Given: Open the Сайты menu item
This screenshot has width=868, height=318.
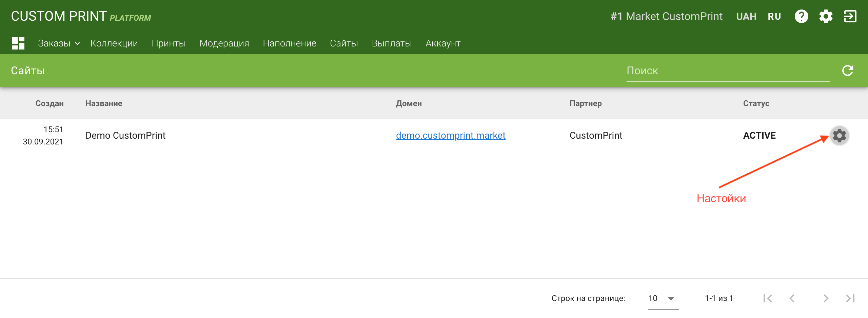Looking at the screenshot, I should coord(344,43).
